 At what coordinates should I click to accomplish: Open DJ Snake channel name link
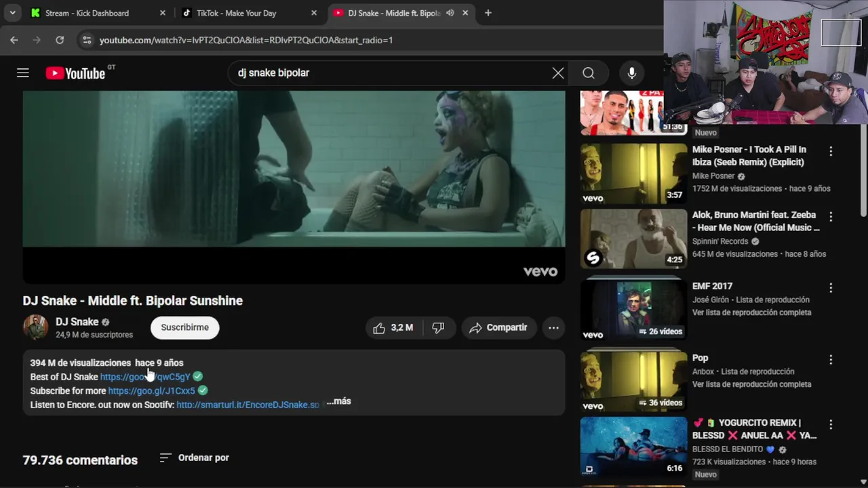(x=77, y=322)
